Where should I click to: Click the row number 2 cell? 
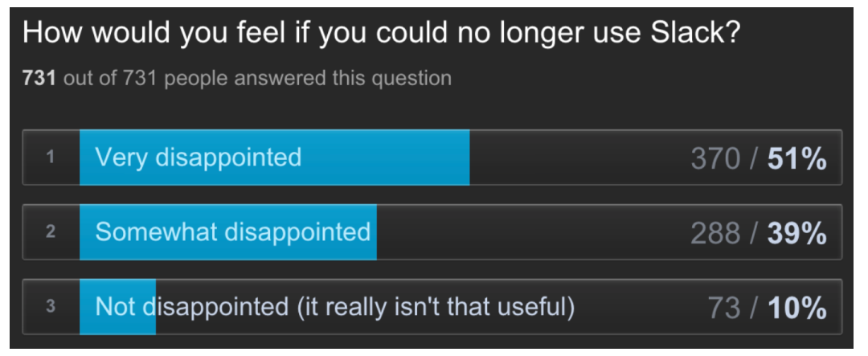coord(51,231)
